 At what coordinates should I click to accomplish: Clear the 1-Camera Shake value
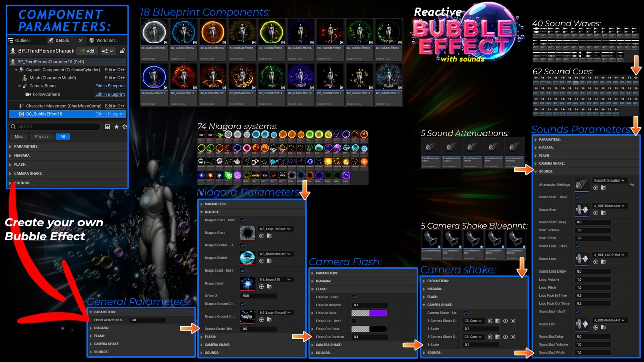(x=513, y=321)
